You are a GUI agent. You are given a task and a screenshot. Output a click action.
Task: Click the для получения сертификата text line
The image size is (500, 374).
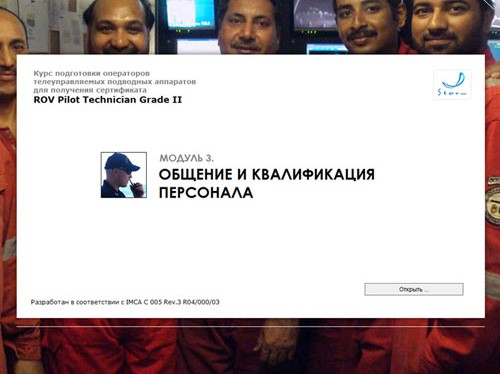click(x=90, y=90)
